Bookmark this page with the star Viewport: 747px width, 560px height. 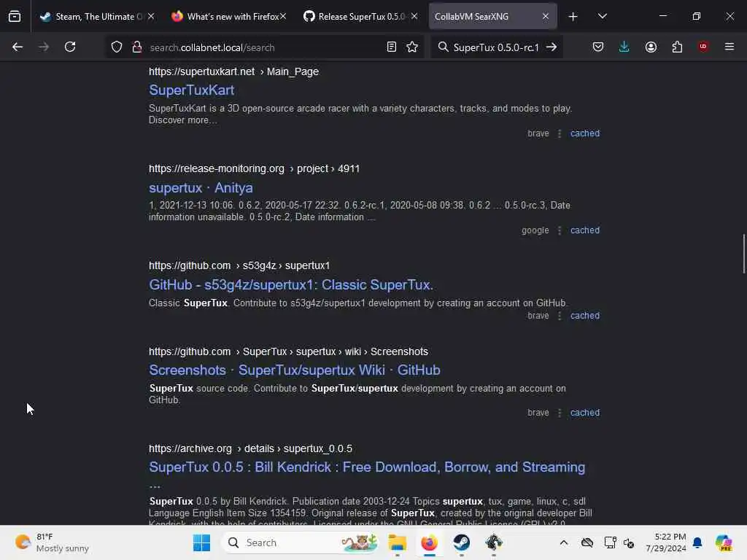click(412, 47)
